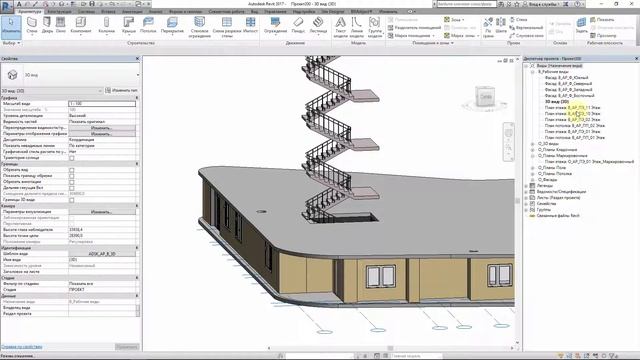Select 3D вид {3D} in project browser
The width and height of the screenshot is (640, 360).
pos(557,101)
